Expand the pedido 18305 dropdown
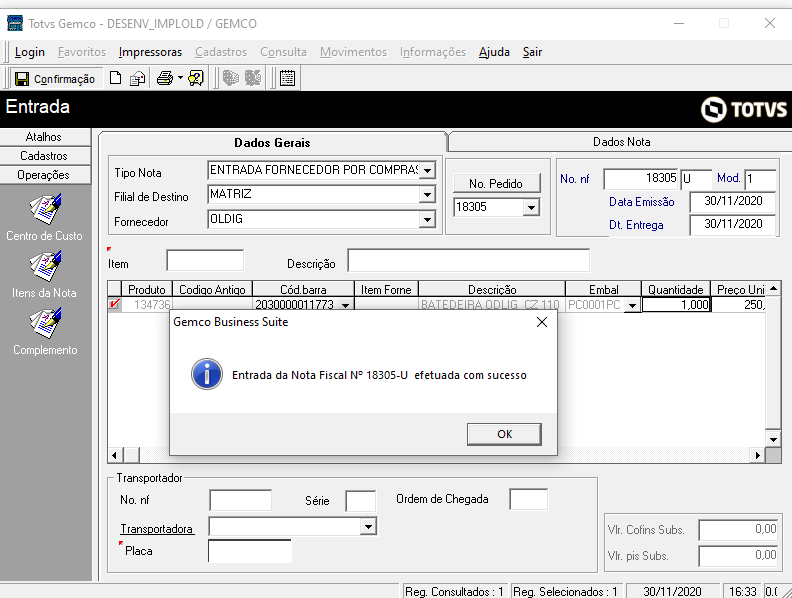Screen dimensions: 792x598 pyautogui.click(x=531, y=207)
